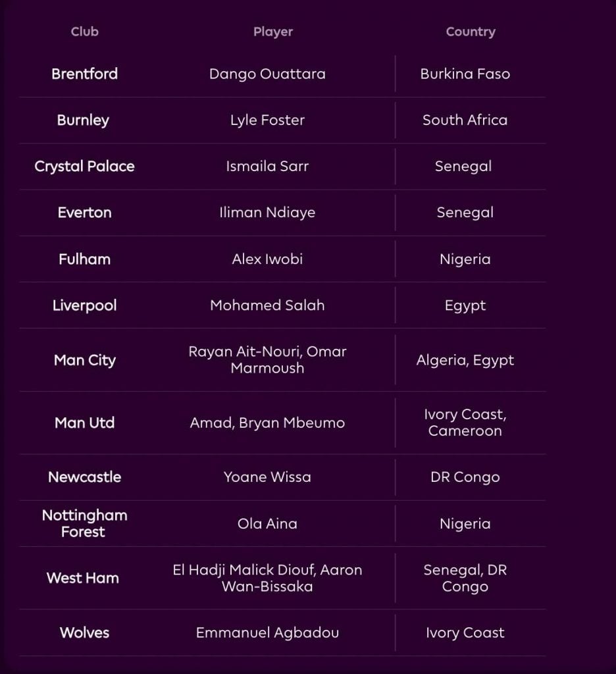Click the South Africa country cell
The image size is (616, 674).
[x=465, y=120]
